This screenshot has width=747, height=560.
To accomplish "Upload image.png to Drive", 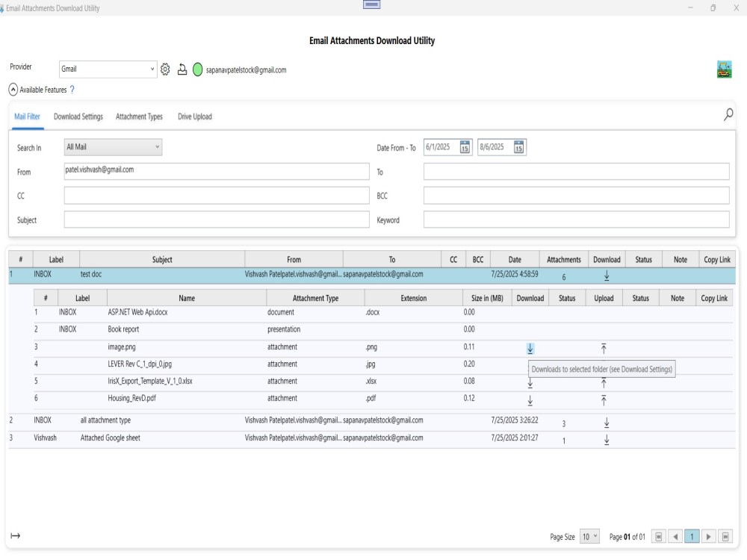I will tap(604, 349).
